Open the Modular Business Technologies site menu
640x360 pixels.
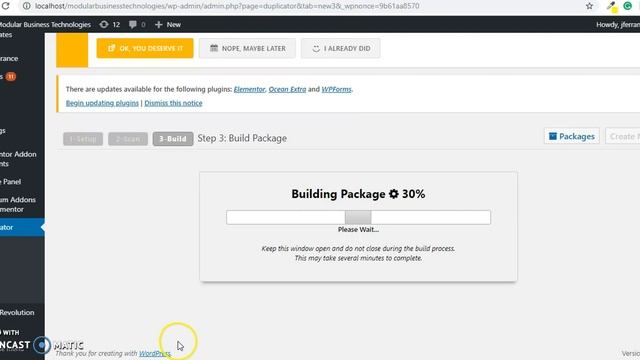coord(45,24)
